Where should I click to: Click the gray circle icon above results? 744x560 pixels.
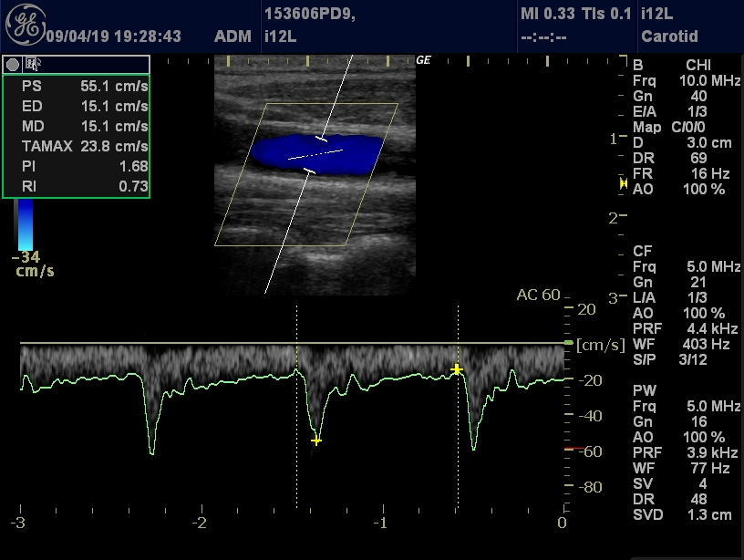click(13, 64)
